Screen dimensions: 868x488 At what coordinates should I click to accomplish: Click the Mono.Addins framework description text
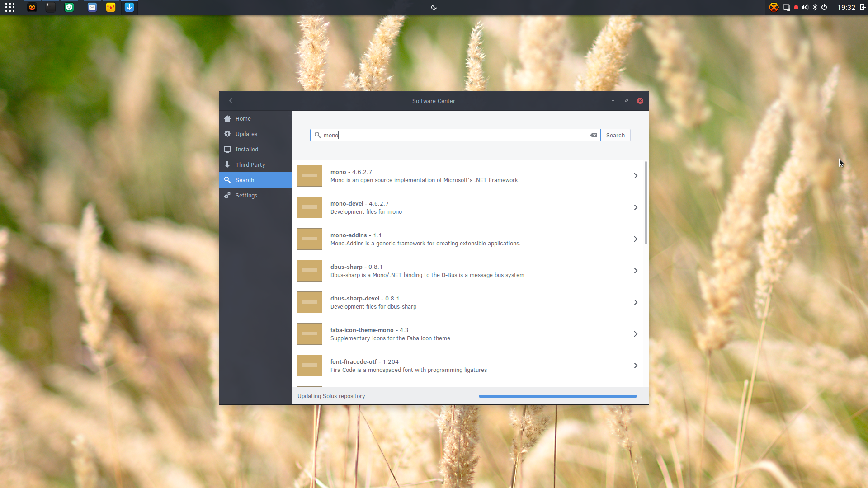pos(425,244)
